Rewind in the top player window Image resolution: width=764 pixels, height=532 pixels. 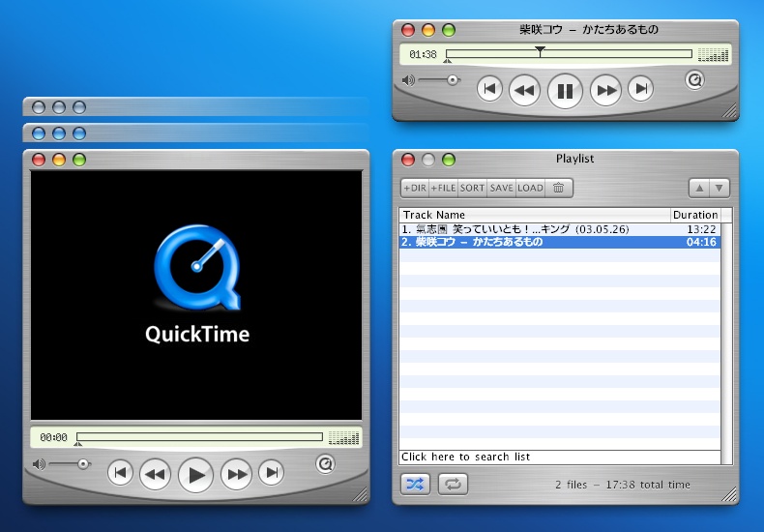[524, 90]
